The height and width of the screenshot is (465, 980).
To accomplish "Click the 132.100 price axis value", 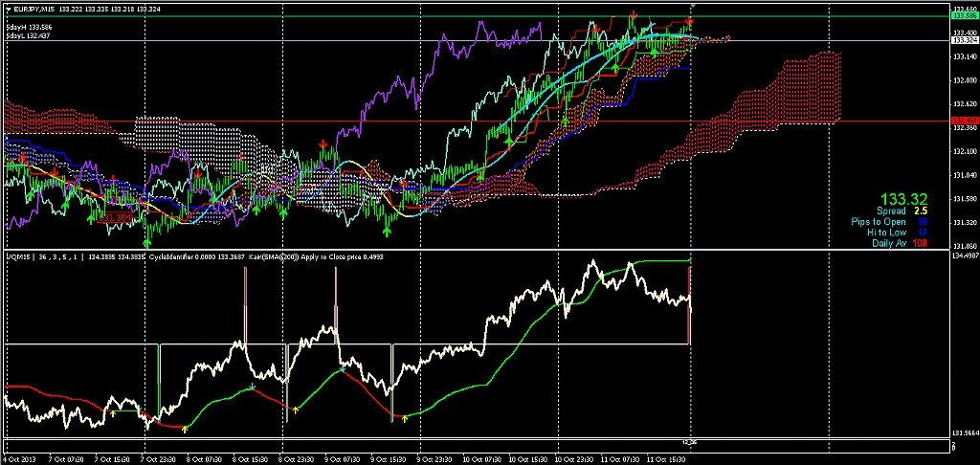I will [965, 151].
